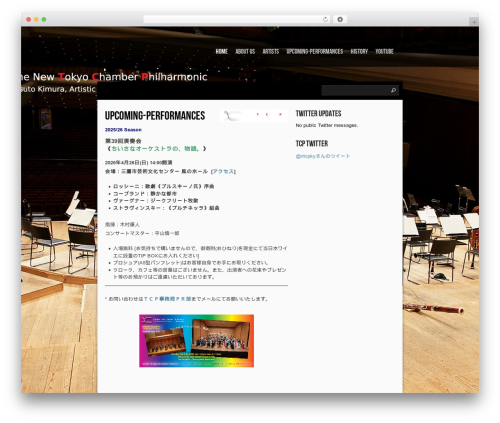The image size is (500, 423).
Task: Select the 'No public Twitter messages.' text
Action: coord(327,125)
